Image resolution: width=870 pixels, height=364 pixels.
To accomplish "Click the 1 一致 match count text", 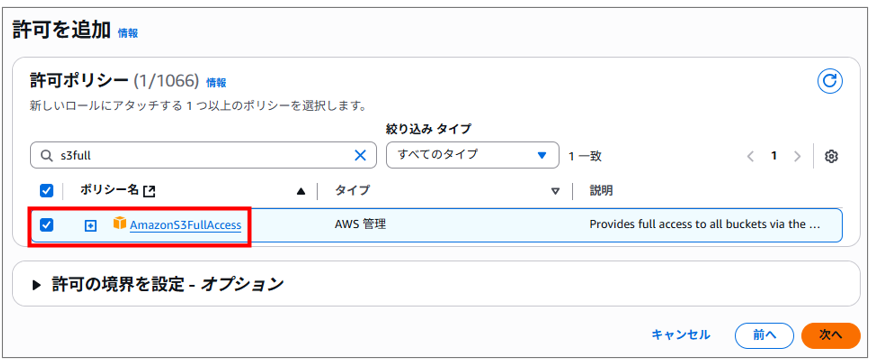I will 585,156.
